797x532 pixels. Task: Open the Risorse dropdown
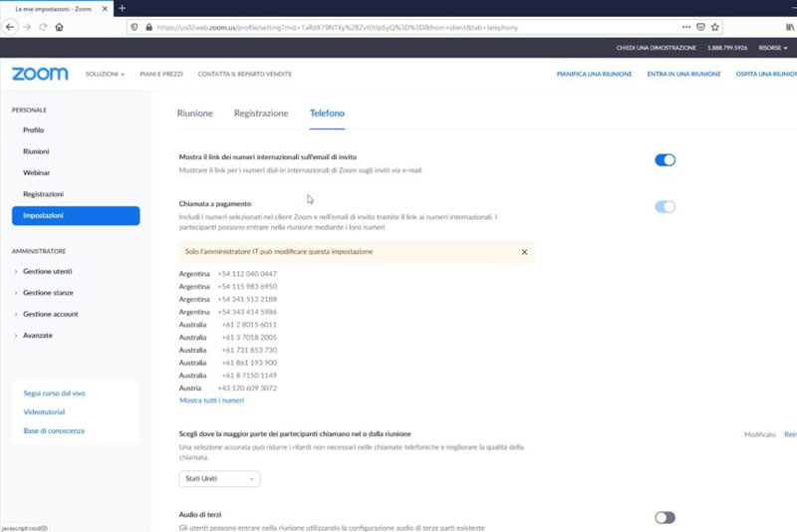[773, 48]
